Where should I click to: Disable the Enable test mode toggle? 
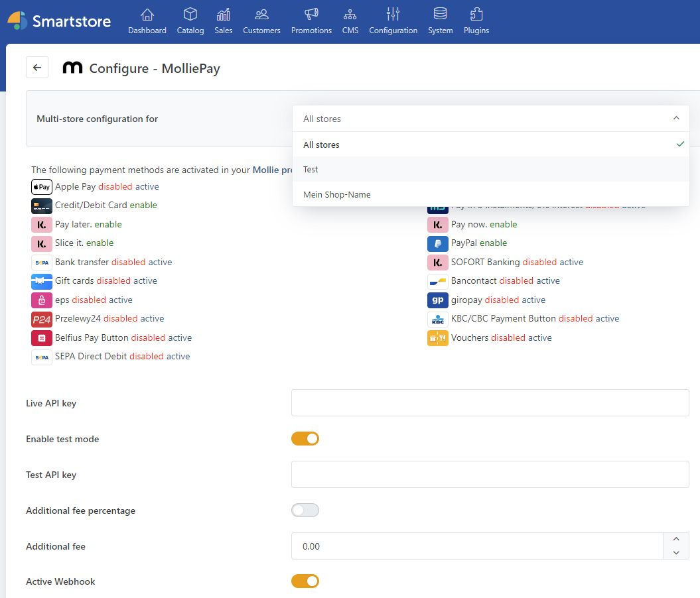tap(305, 439)
